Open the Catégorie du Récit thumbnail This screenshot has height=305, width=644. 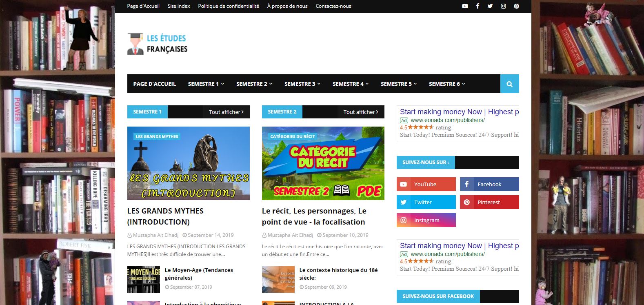click(x=323, y=163)
